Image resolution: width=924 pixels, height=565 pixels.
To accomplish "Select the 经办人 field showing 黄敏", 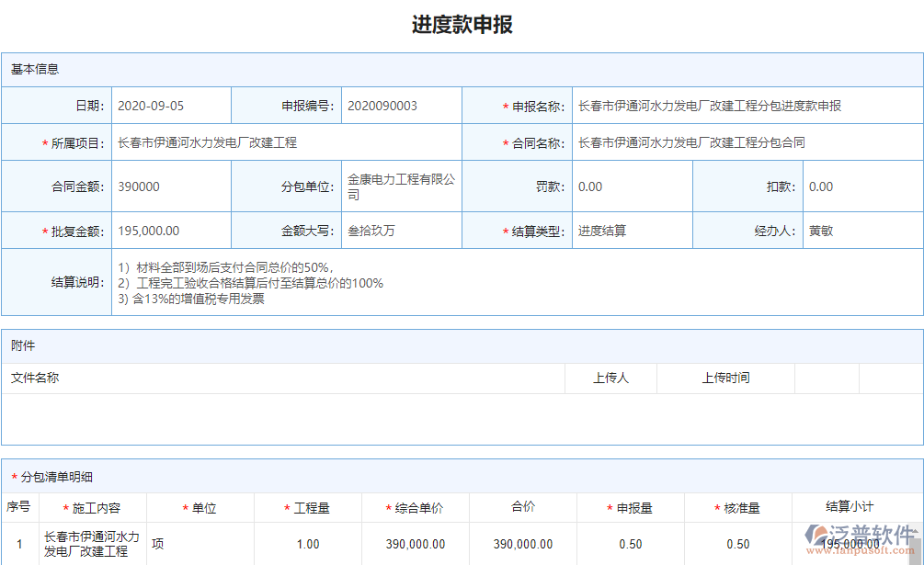I will click(862, 231).
